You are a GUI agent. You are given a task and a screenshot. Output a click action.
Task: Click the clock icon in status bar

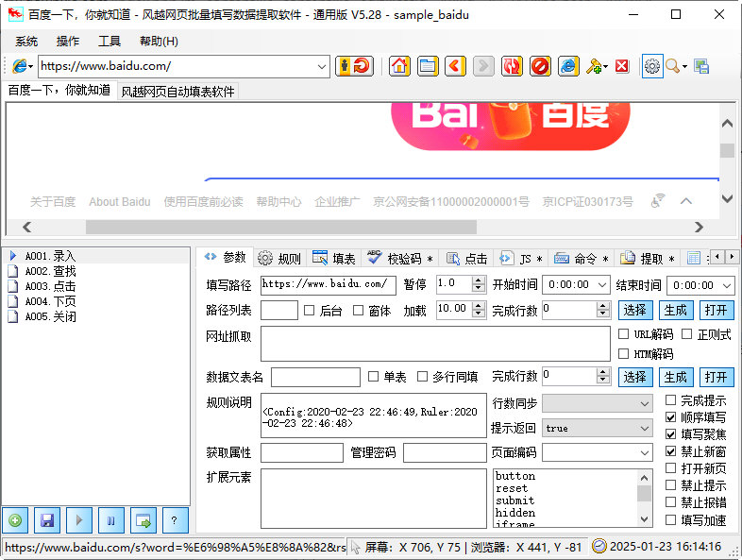tap(599, 546)
